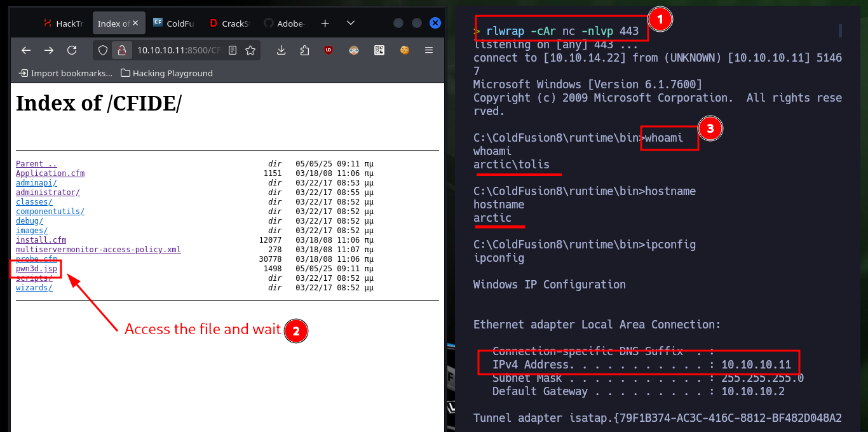The width and height of the screenshot is (868, 432).
Task: Click the Index of /CFIDE/ heading
Action: pyautogui.click(x=98, y=104)
